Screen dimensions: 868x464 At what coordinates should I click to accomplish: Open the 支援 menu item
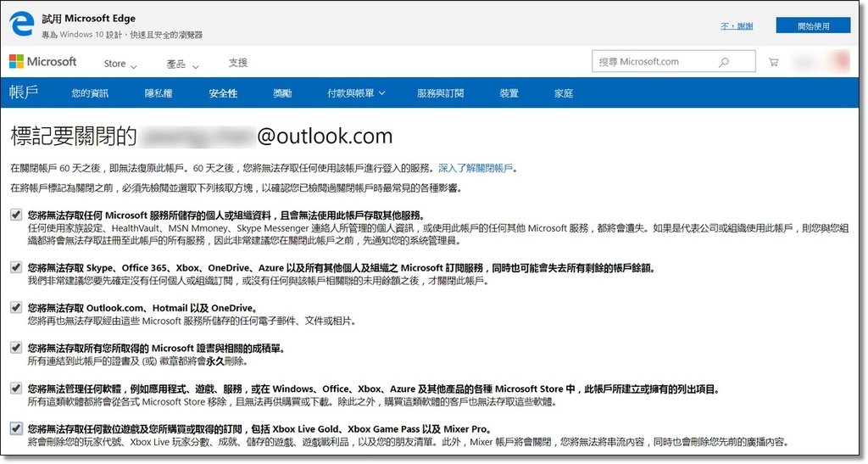pos(238,63)
